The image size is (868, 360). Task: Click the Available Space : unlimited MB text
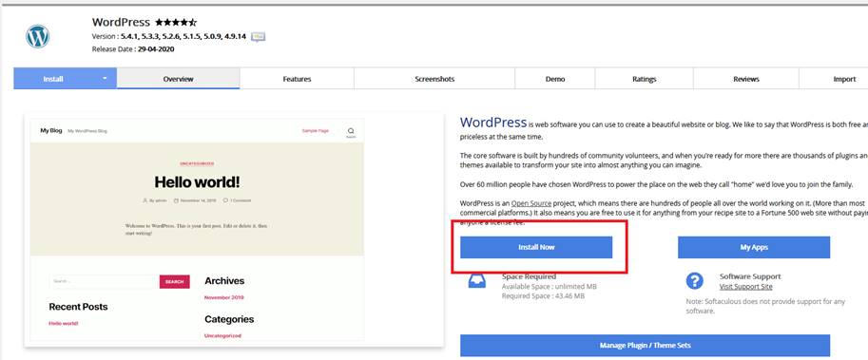pyautogui.click(x=550, y=287)
